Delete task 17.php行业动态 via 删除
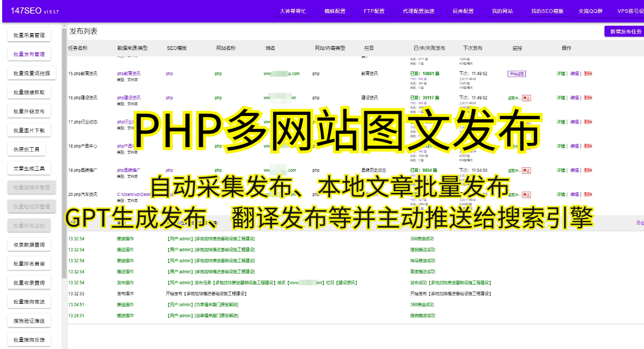Viewport: 644px width, 349px height. (x=588, y=122)
